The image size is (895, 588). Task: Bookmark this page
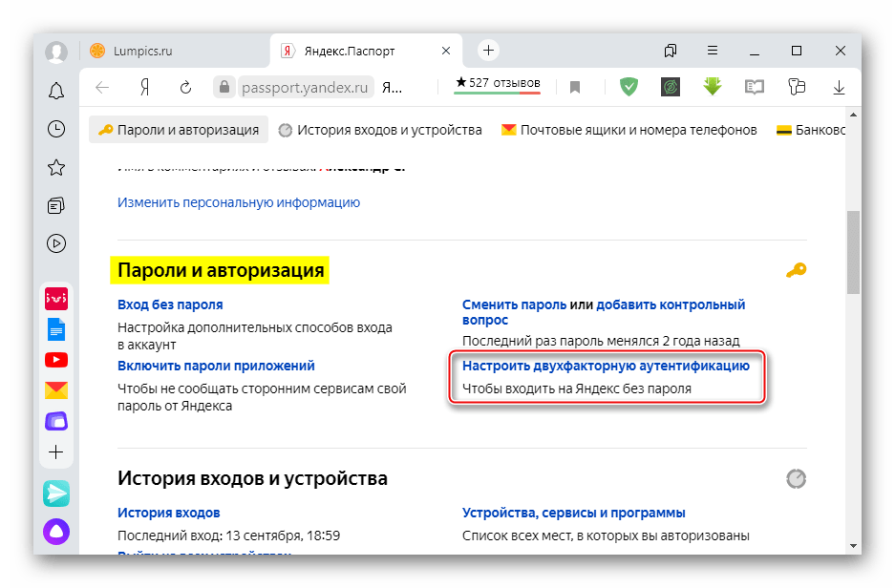point(575,87)
